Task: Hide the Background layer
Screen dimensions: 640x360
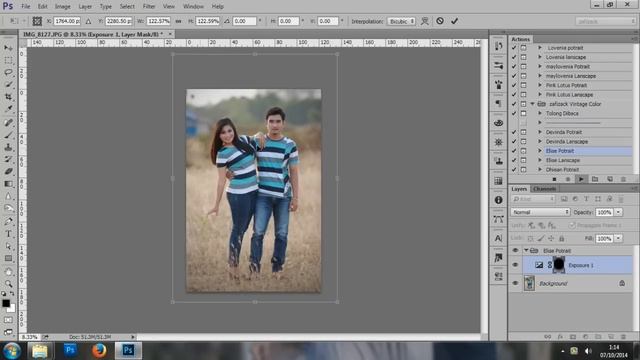Action: tap(515, 283)
